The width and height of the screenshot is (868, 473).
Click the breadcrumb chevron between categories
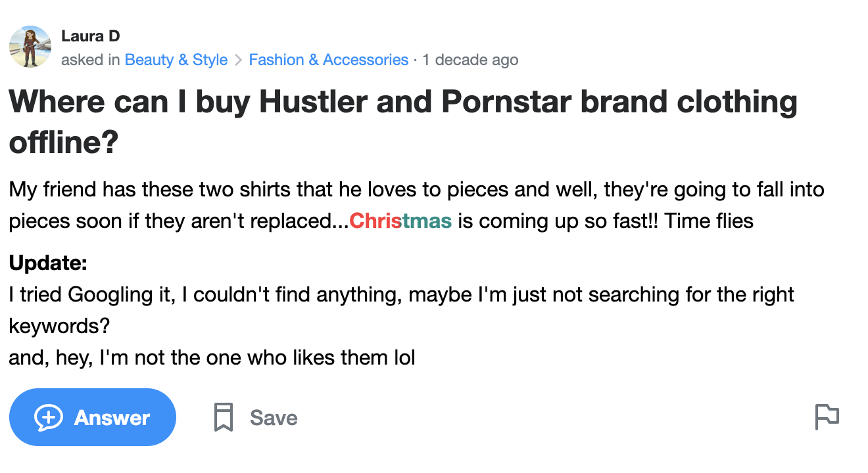(238, 60)
